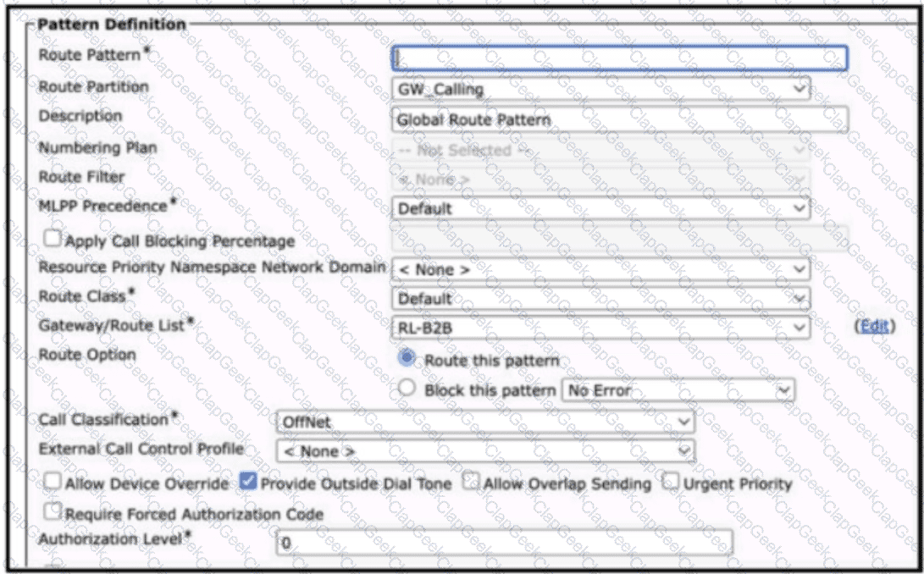Open External Call Control Profile dropdown
Viewport: 924px width, 574px height.
point(485,450)
